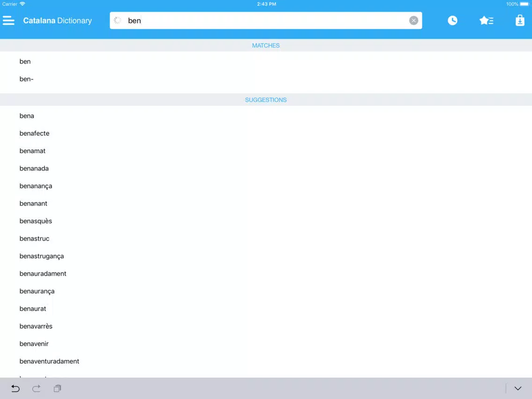
Task: Open the hamburger menu
Action: tap(8, 21)
